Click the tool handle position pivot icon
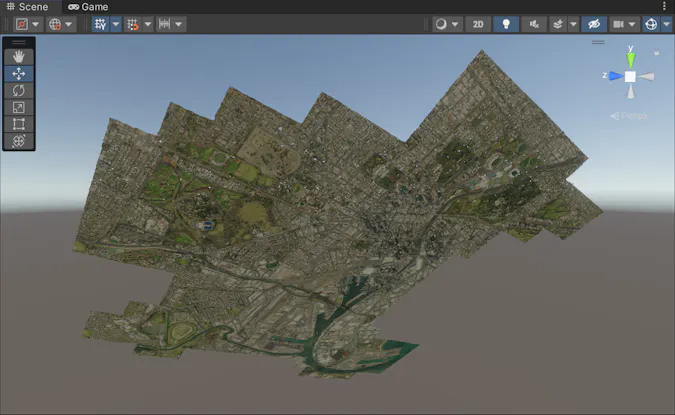Viewport: 675px width, 415px height. 22,24
